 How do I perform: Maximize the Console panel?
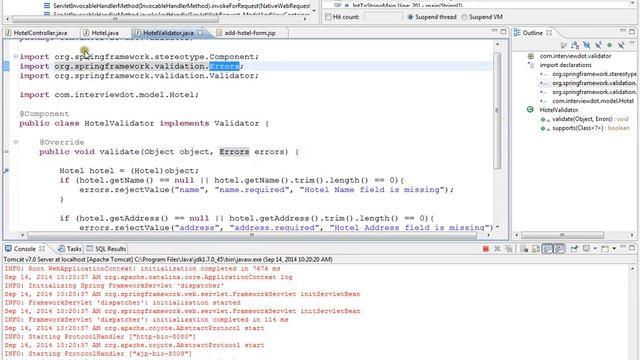click(632, 248)
